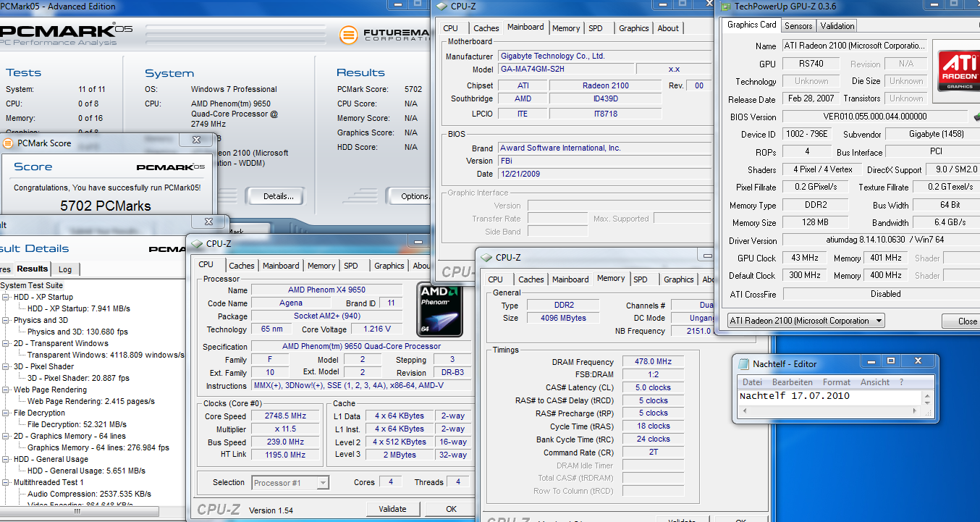Screen dimensions: 980x522
Task: Switch to the Mainboard tab in the CPU-Z Memory window
Action: (570, 279)
